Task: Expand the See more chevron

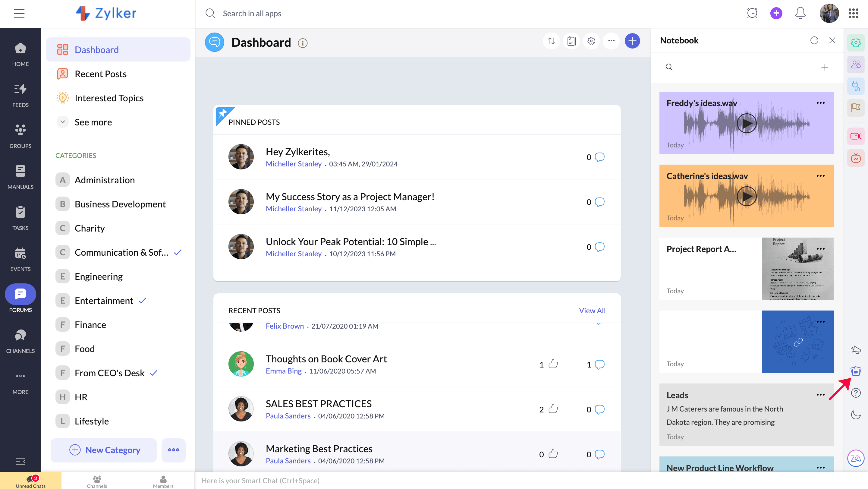Action: (x=63, y=122)
